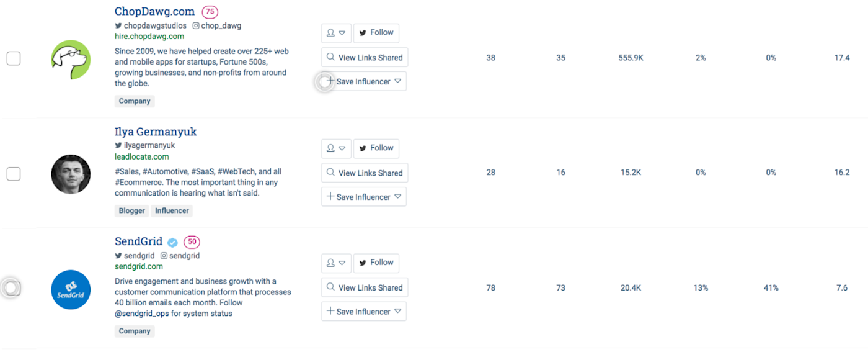
Task: Open person dropdown for Ilya Germanyuk
Action: click(336, 148)
